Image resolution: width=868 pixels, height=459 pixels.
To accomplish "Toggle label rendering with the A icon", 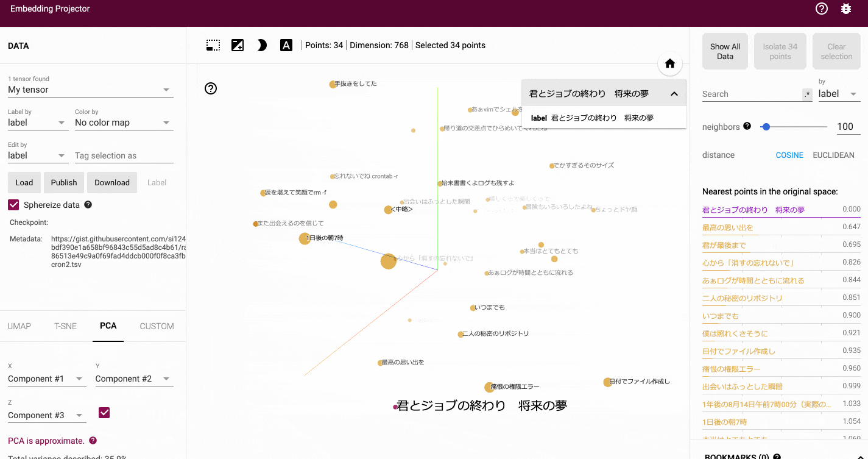I will (x=286, y=44).
